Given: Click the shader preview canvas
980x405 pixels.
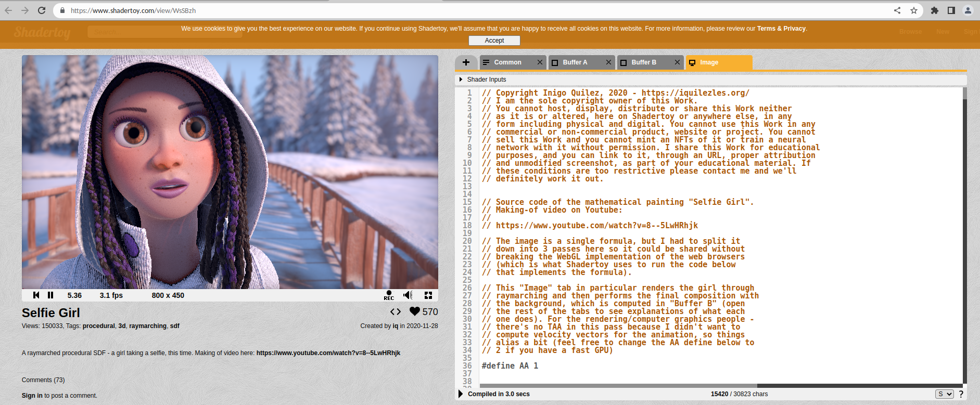Looking at the screenshot, I should [x=230, y=172].
